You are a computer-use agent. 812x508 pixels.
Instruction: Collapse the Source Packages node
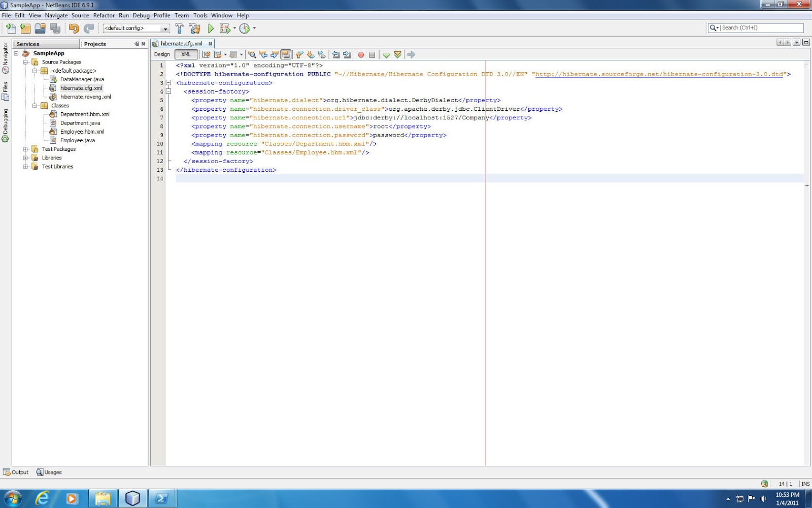tap(25, 62)
